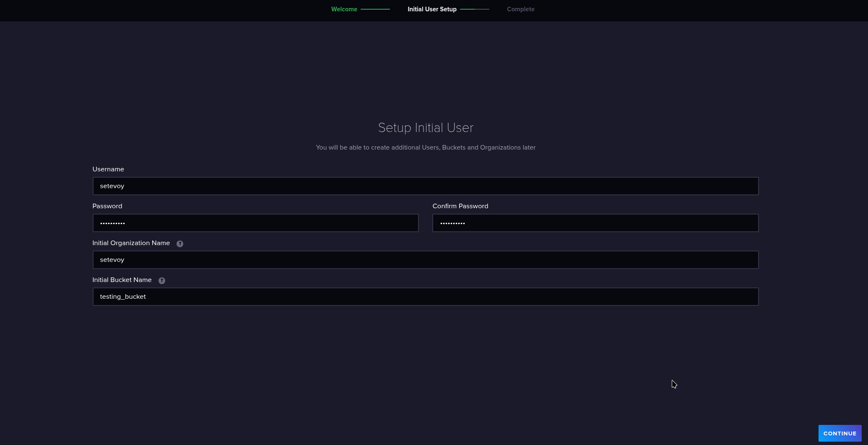Click the Password label text
Viewport: 868px width, 445px height.
[x=107, y=206]
